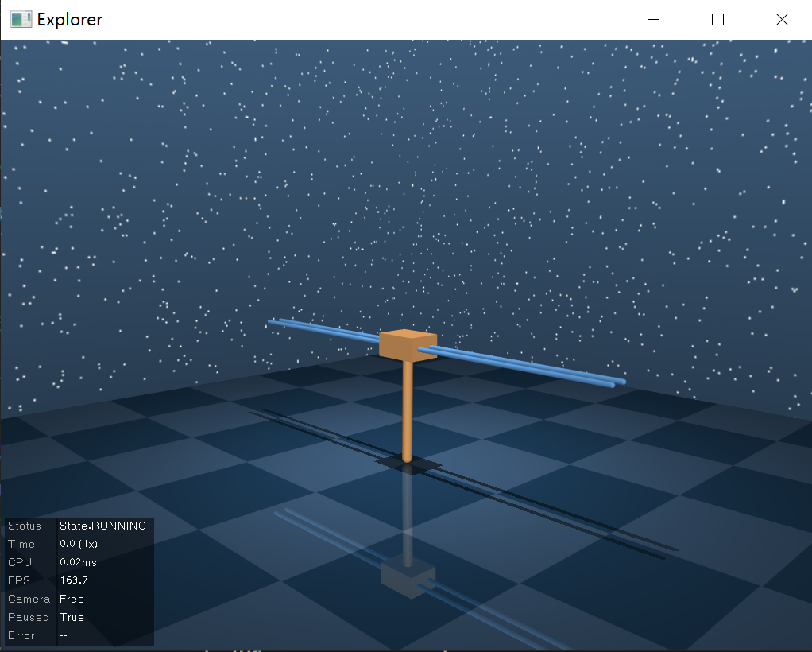
Task: Click the "Time" label in overlay
Action: [21, 544]
